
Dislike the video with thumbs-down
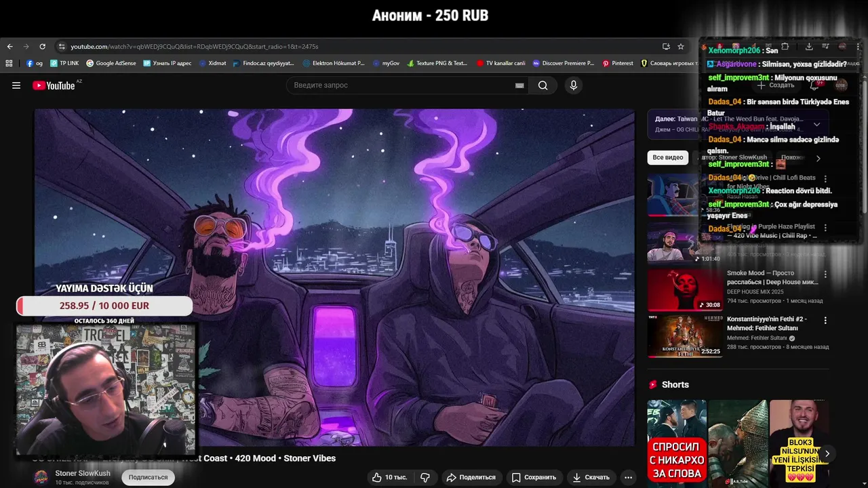425,477
